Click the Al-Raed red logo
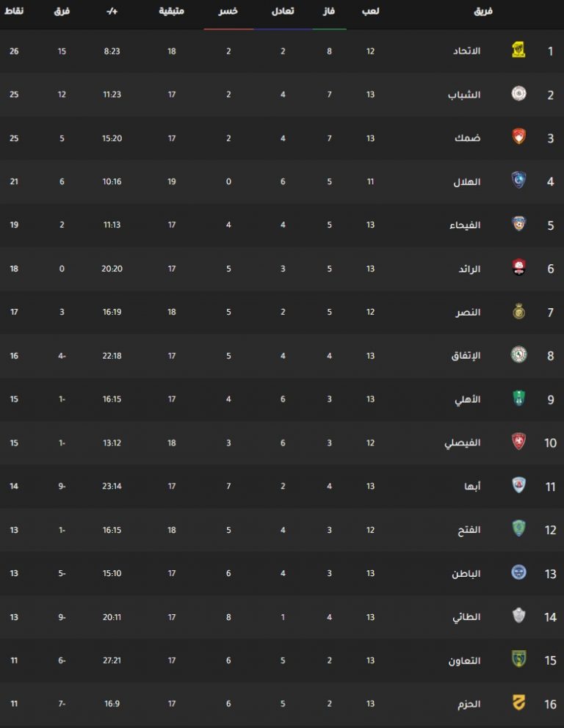This screenshot has height=728, width=564. (518, 267)
